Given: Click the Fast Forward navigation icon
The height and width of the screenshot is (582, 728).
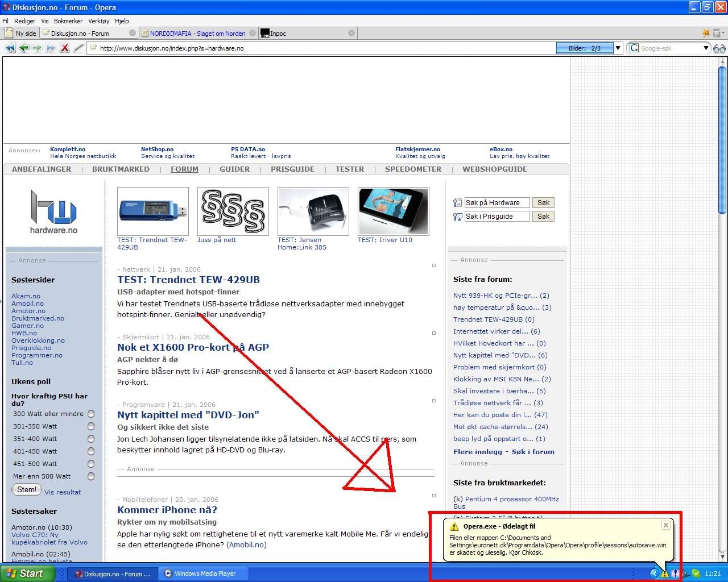Looking at the screenshot, I should pyautogui.click(x=51, y=48).
